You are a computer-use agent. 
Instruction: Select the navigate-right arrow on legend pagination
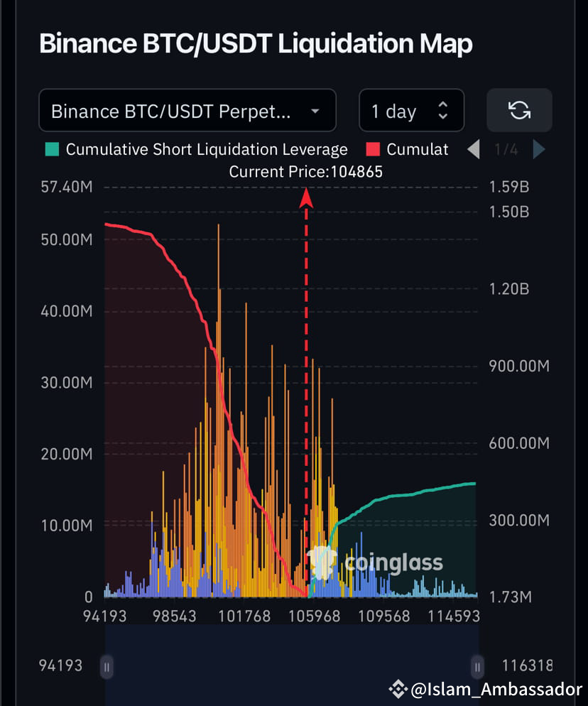pyautogui.click(x=539, y=149)
